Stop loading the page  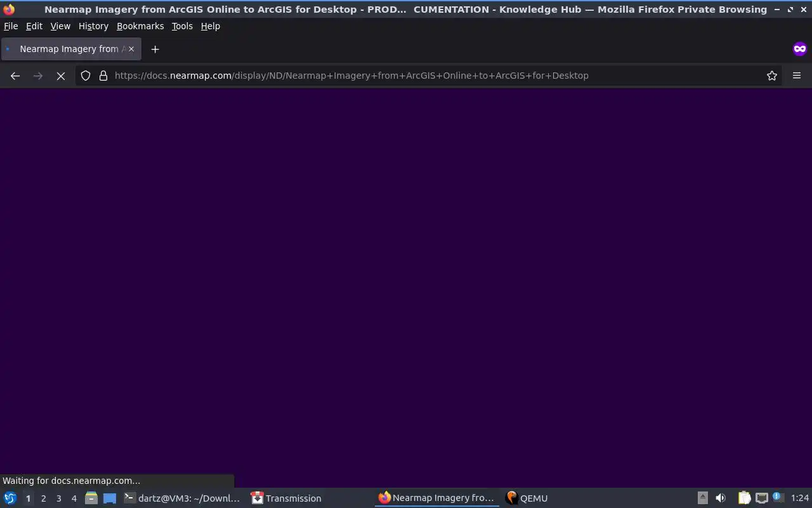pos(61,76)
